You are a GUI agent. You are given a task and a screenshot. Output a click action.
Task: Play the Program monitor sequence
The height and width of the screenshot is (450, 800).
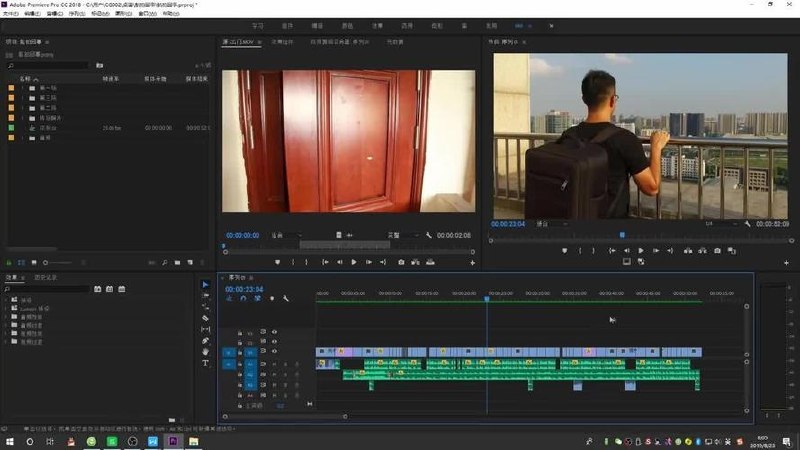coord(641,251)
